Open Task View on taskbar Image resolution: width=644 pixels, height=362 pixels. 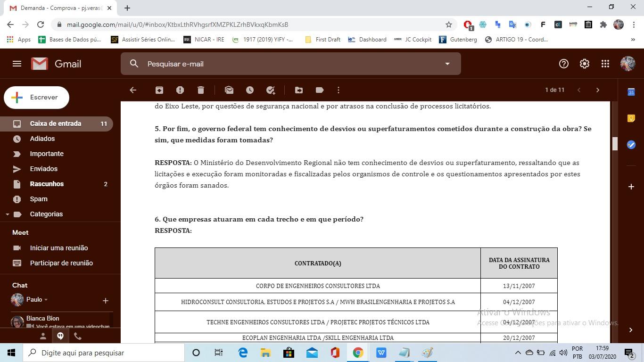point(219,353)
